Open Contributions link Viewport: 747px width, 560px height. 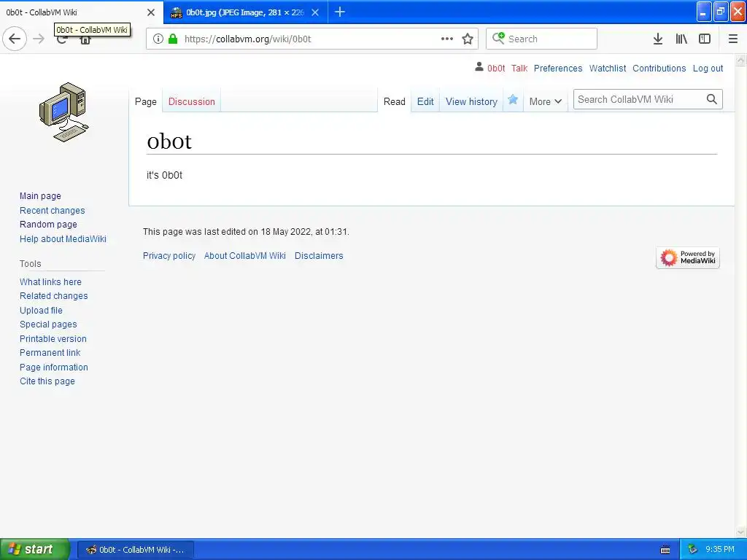point(659,68)
